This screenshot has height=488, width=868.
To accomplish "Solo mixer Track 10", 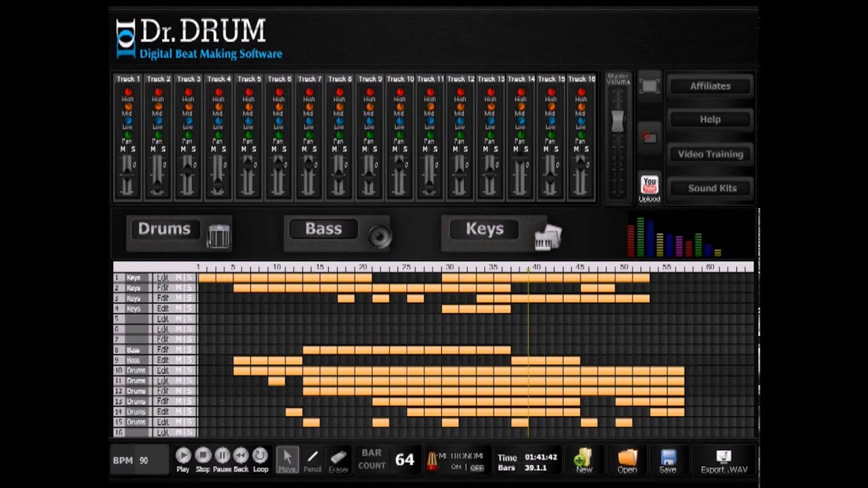I will pos(405,149).
